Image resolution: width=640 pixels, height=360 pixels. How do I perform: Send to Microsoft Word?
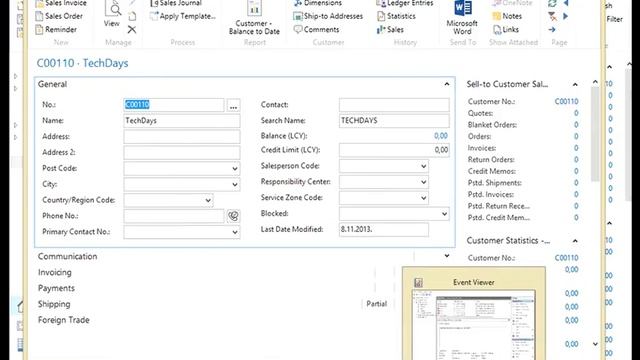pyautogui.click(x=462, y=18)
